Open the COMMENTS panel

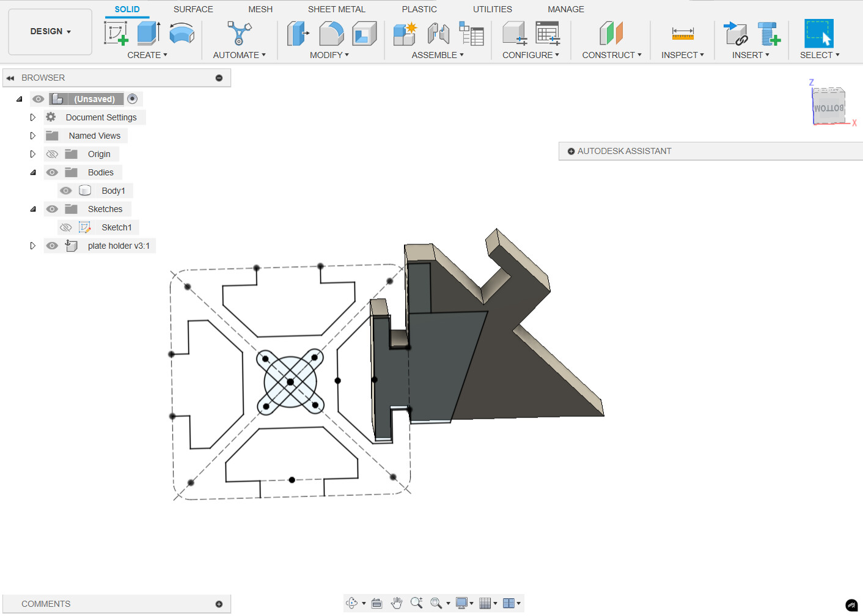[46, 603]
